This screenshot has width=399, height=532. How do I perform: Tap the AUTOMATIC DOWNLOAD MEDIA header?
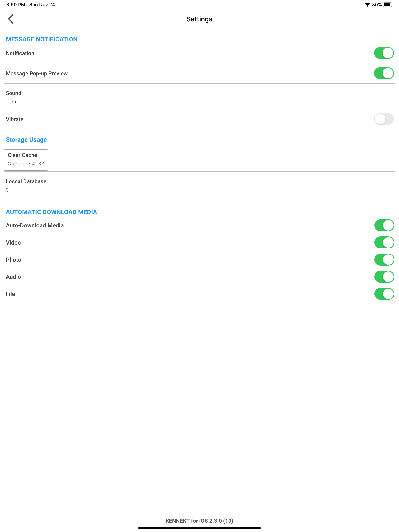[51, 212]
